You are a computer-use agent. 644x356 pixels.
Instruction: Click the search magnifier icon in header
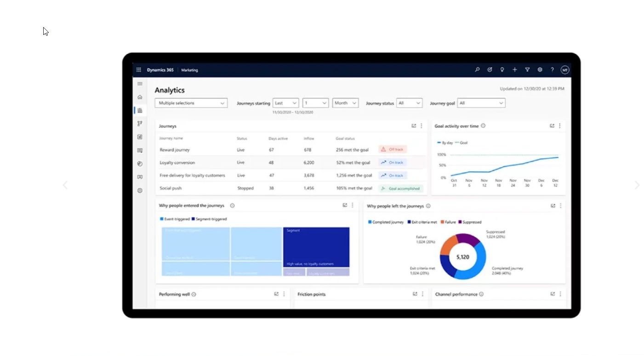(x=477, y=70)
